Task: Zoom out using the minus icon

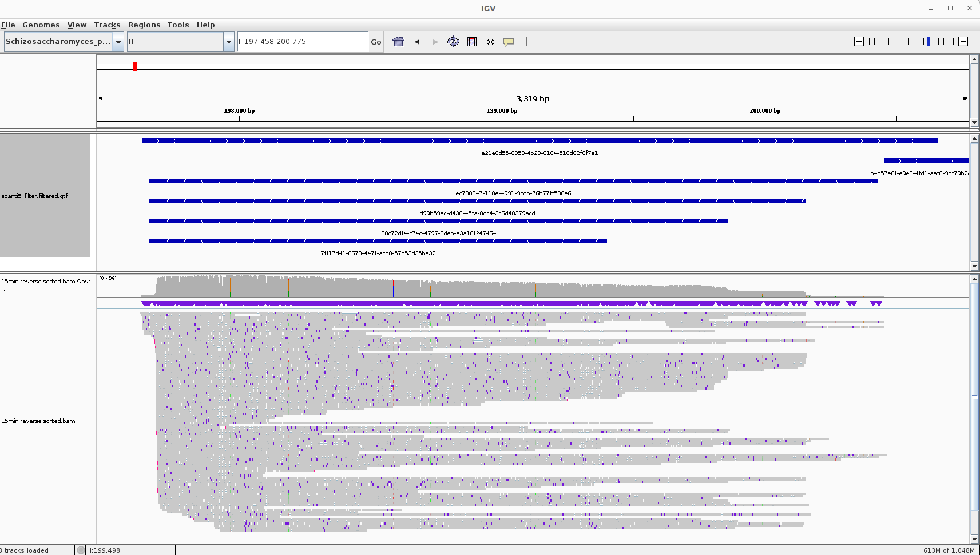Action: pos(858,41)
